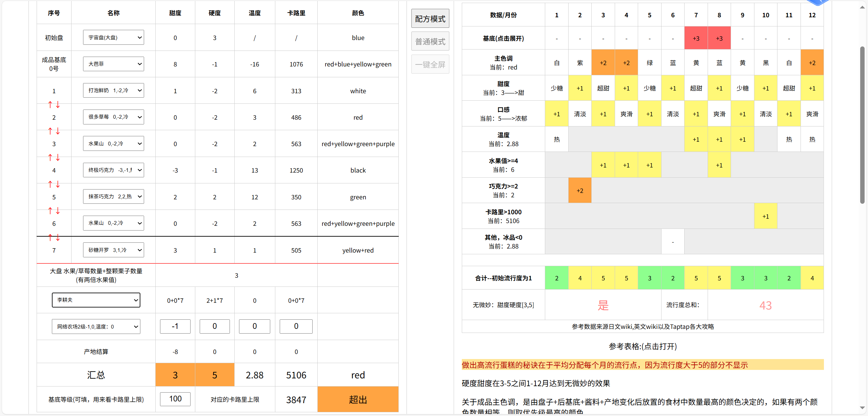Open the 李耕夫 selection dropdown
Image resolution: width=868 pixels, height=416 pixels.
pyautogui.click(x=96, y=300)
